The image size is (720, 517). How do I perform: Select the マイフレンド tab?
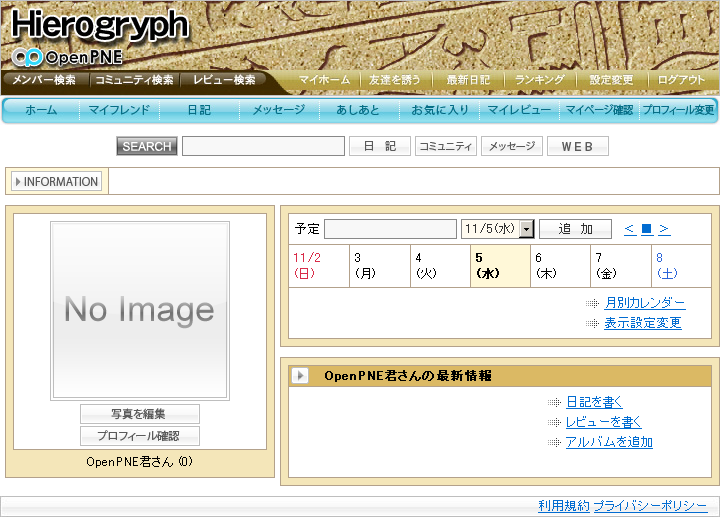[x=119, y=110]
